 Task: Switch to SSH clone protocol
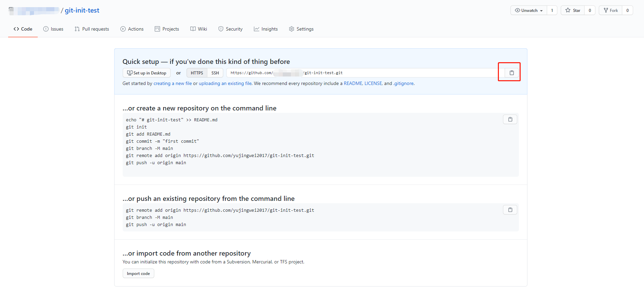[215, 73]
